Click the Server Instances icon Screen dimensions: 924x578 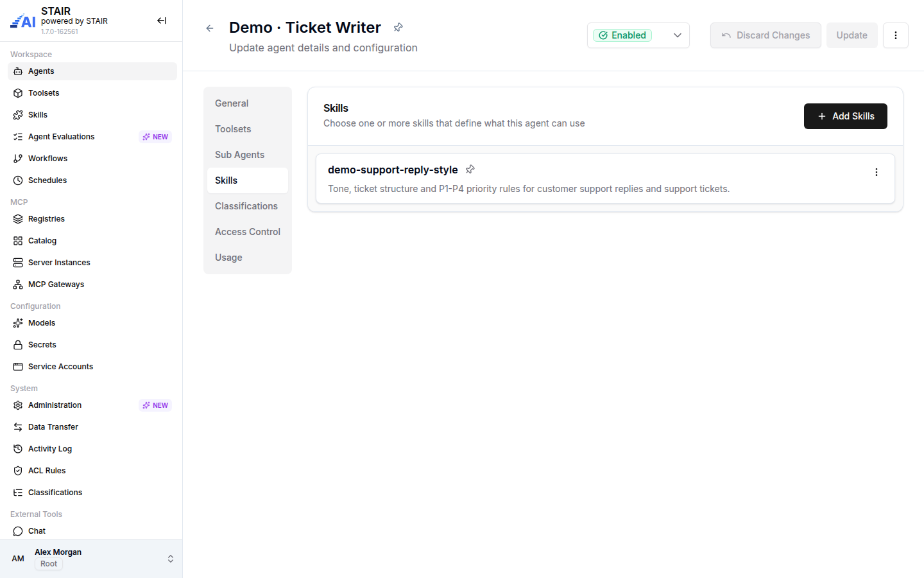[18, 263]
